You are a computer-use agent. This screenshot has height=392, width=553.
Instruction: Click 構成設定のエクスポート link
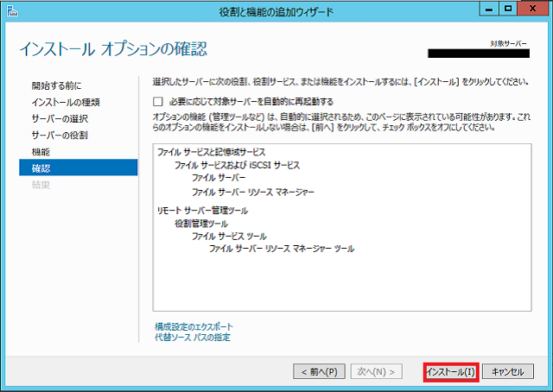(x=194, y=326)
